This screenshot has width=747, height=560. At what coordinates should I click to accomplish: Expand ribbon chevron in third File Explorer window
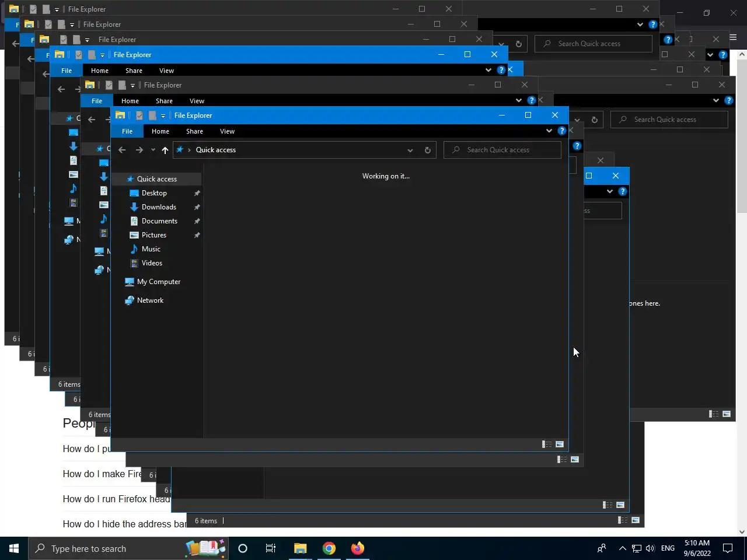pyautogui.click(x=488, y=70)
